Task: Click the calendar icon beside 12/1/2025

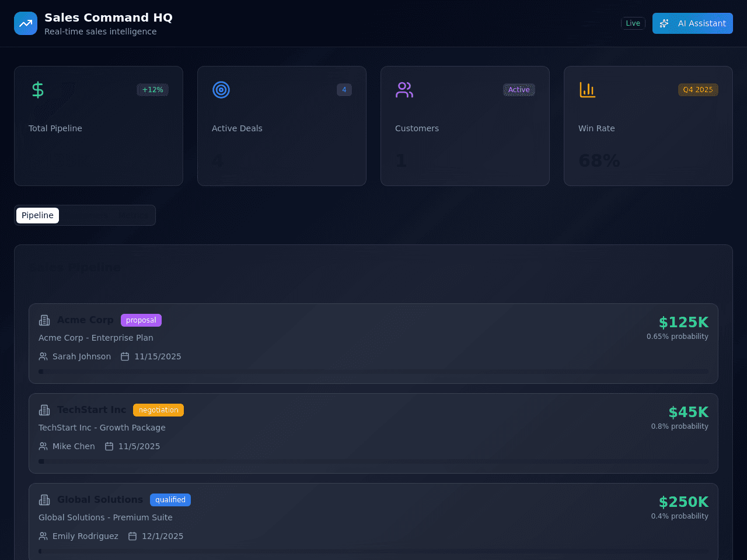Action: tap(132, 536)
